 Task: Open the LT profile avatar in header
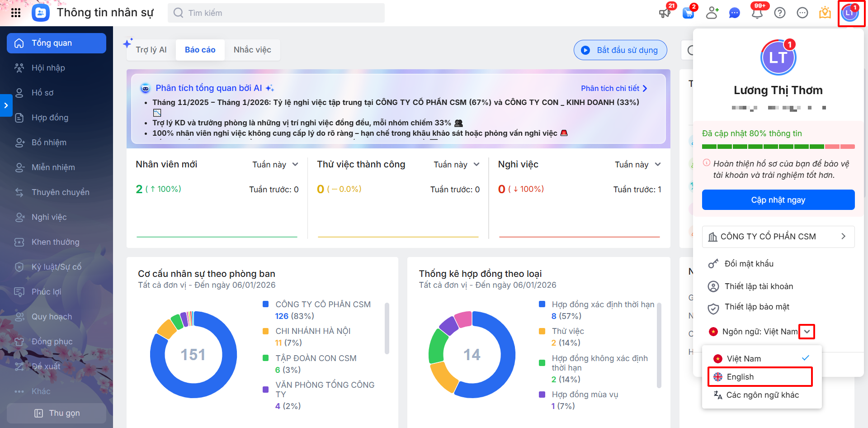[x=850, y=13]
